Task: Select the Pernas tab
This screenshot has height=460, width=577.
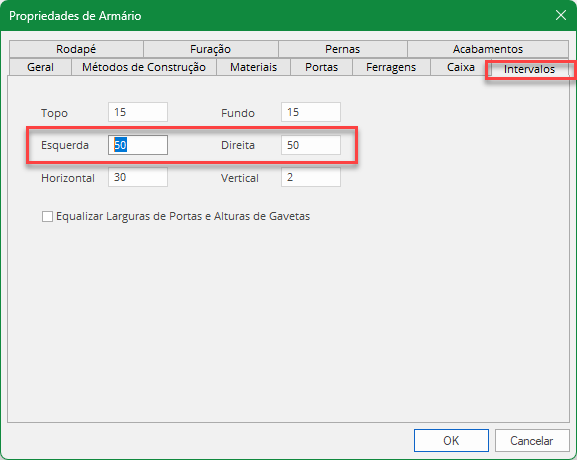Action: click(343, 49)
